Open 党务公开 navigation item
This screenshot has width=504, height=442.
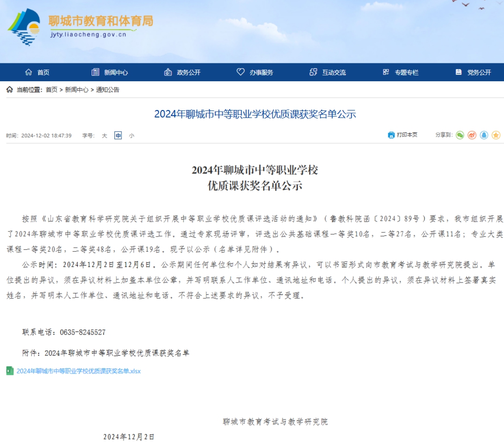(479, 73)
